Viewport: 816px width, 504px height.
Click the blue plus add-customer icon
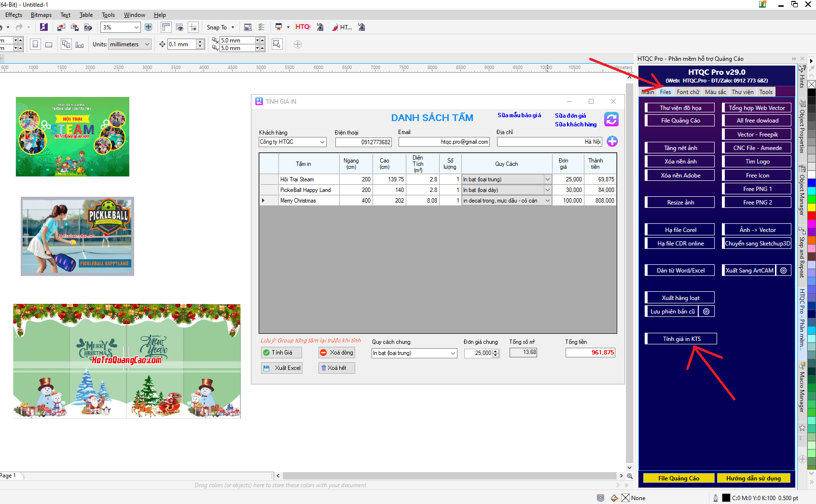[x=612, y=141]
